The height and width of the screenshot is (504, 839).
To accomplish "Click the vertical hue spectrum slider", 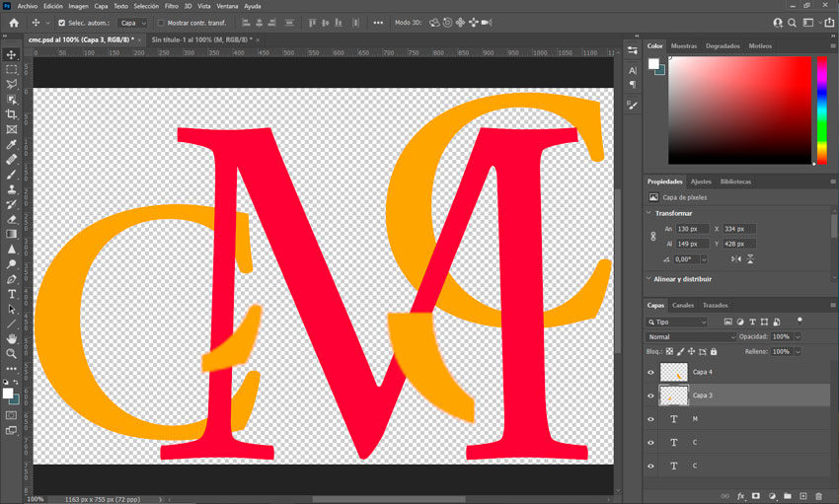I will pyautogui.click(x=821, y=108).
